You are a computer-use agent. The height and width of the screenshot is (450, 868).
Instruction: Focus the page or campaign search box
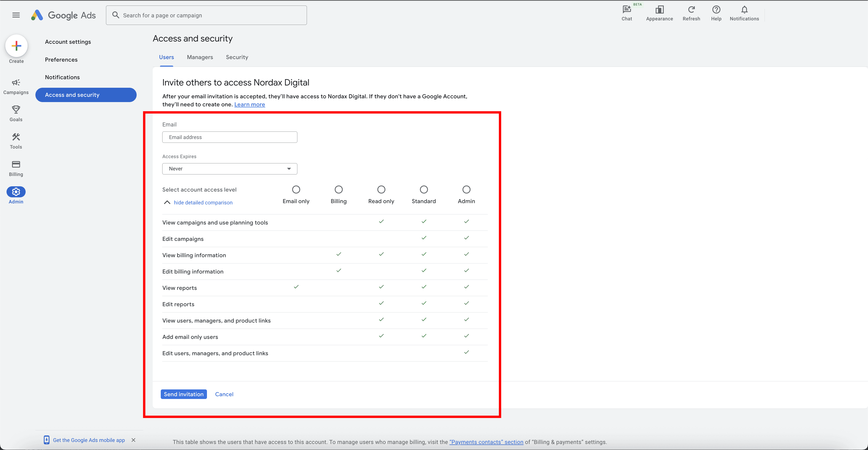click(206, 15)
